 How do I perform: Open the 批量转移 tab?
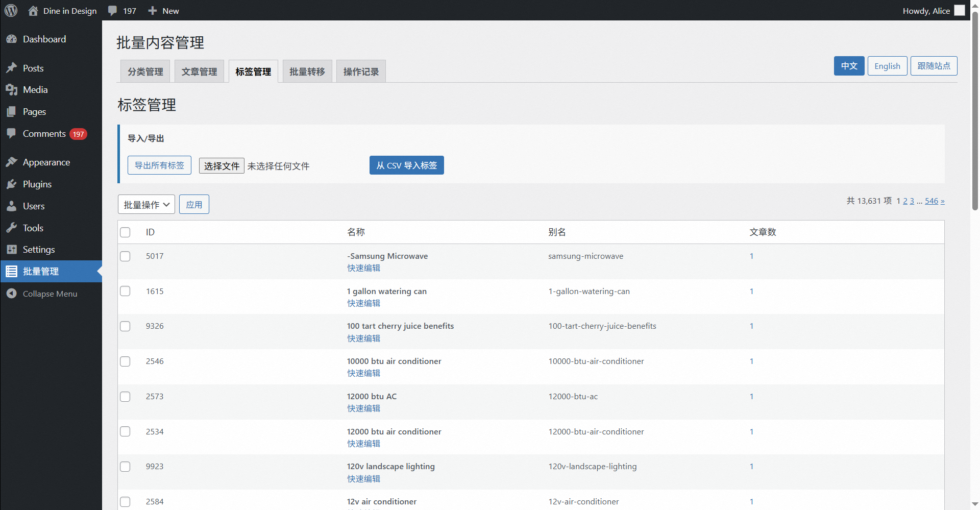(307, 71)
